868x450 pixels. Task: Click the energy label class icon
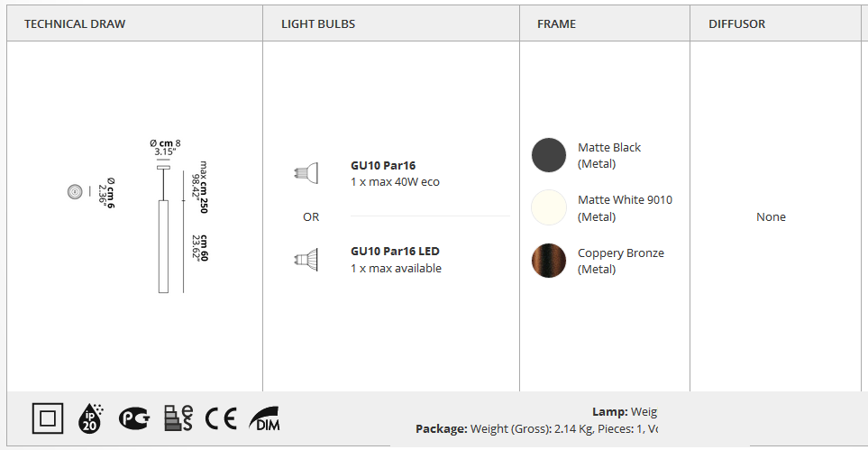click(x=178, y=418)
